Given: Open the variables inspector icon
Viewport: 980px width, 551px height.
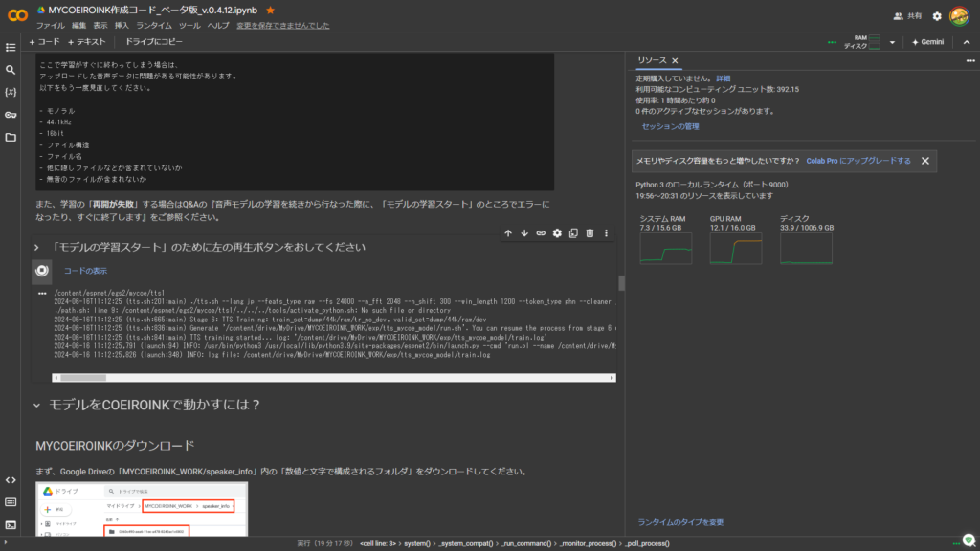Looking at the screenshot, I should pyautogui.click(x=11, y=93).
